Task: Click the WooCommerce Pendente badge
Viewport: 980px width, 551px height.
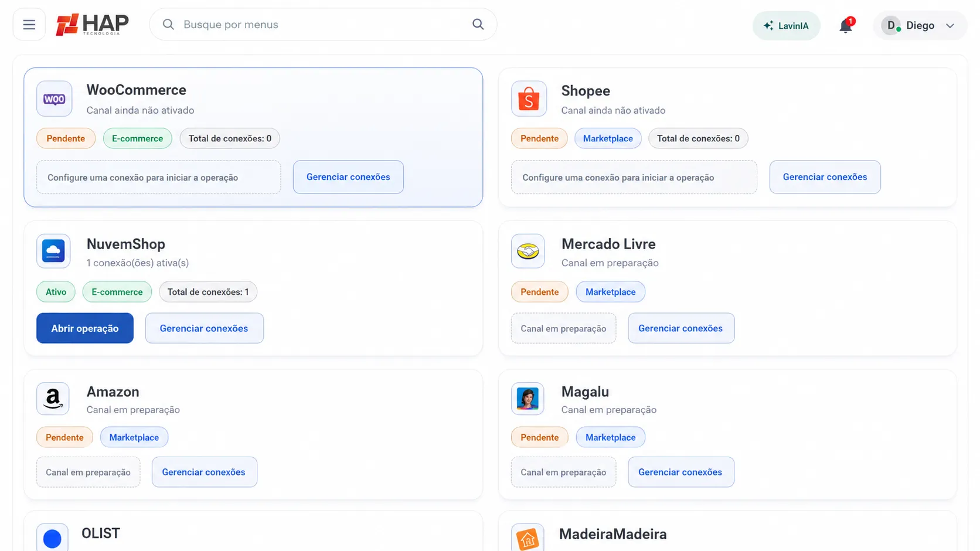Action: (66, 138)
